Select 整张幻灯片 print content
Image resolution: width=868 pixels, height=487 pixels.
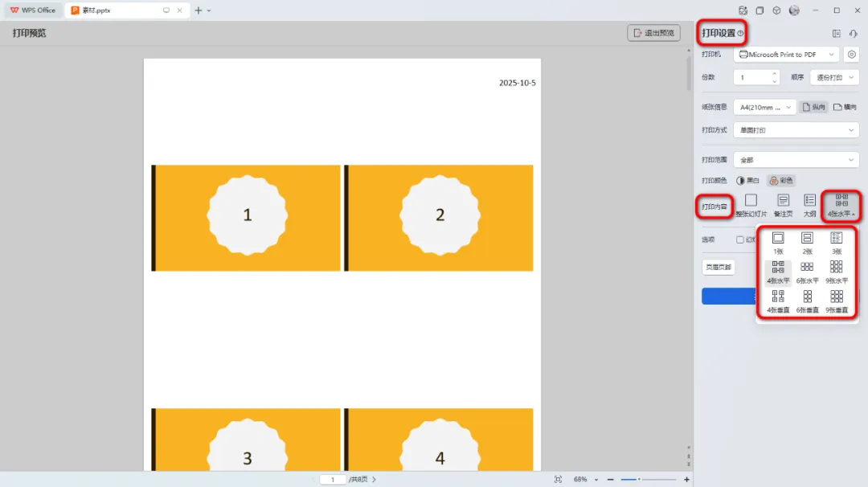pos(751,205)
